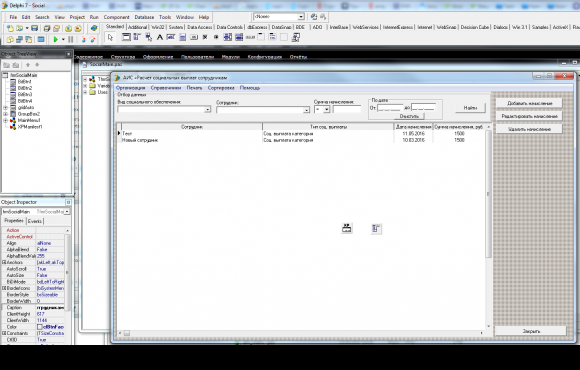
Task: Click the Save file toolbar icon
Action: click(x=34, y=28)
